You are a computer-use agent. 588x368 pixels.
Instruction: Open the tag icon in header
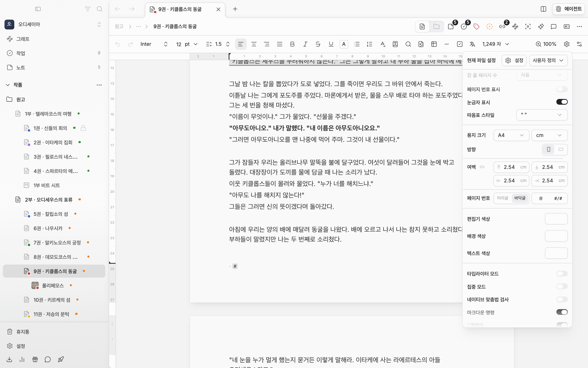477,27
